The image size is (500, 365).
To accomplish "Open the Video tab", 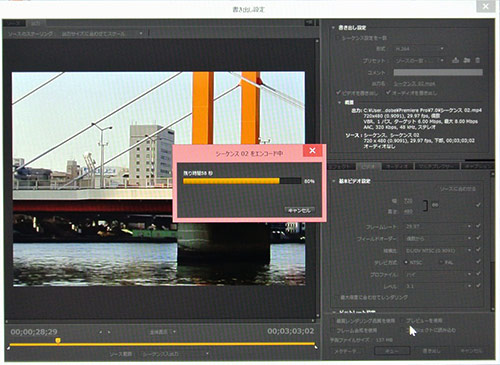I will click(368, 166).
